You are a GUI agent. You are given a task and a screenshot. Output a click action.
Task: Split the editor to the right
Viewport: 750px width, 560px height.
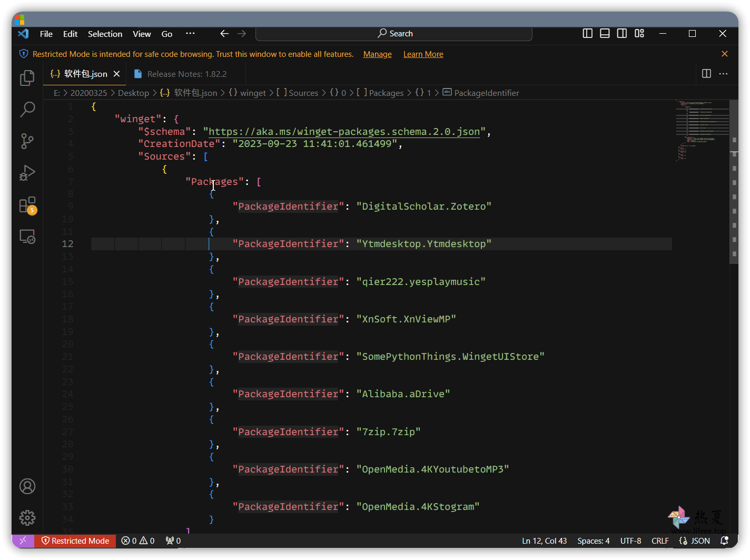coord(707,74)
